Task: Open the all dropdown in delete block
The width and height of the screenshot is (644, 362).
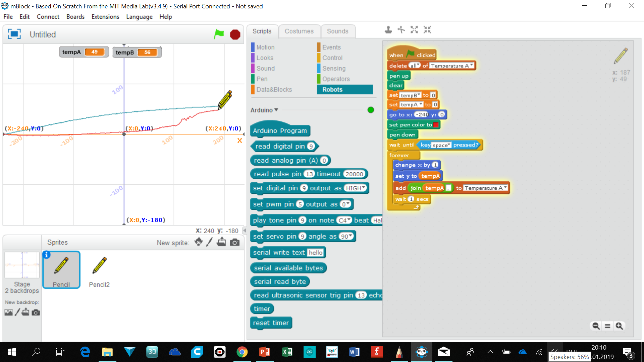Action: [415, 66]
